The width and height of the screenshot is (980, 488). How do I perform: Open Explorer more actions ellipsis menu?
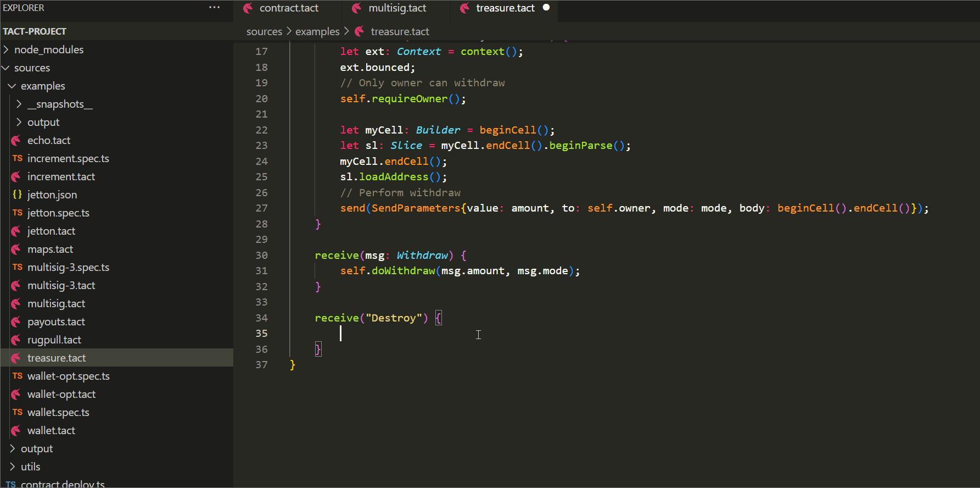coord(214,8)
